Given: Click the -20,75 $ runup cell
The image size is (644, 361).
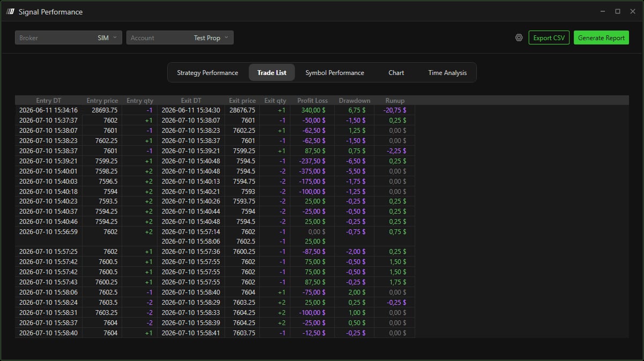Looking at the screenshot, I should [x=395, y=110].
